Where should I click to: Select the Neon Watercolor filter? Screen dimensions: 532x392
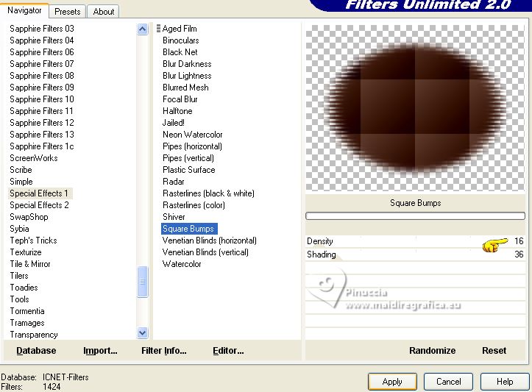tap(192, 135)
